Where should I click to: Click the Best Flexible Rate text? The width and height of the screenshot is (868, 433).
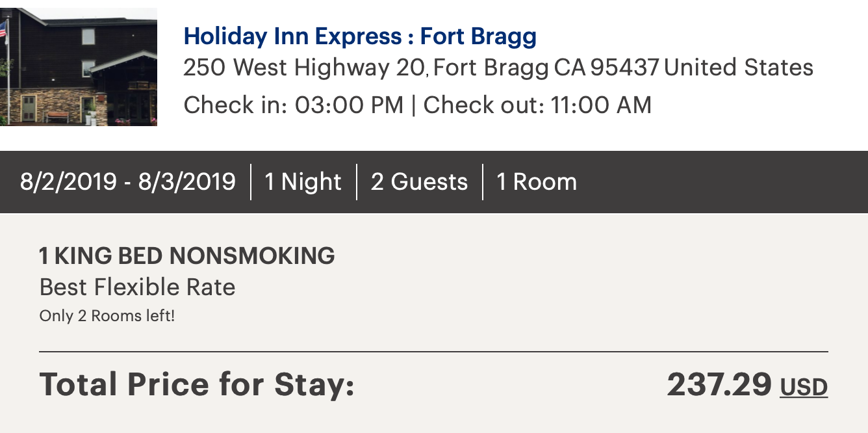(138, 287)
